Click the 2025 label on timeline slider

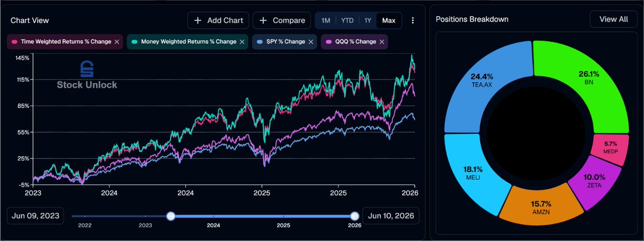[284, 225]
